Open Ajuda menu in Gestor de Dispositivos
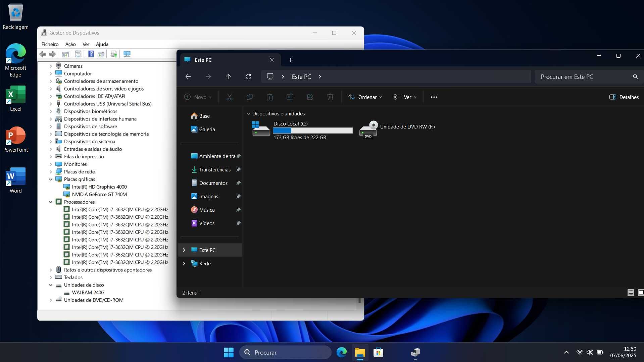644x362 pixels. [x=102, y=44]
